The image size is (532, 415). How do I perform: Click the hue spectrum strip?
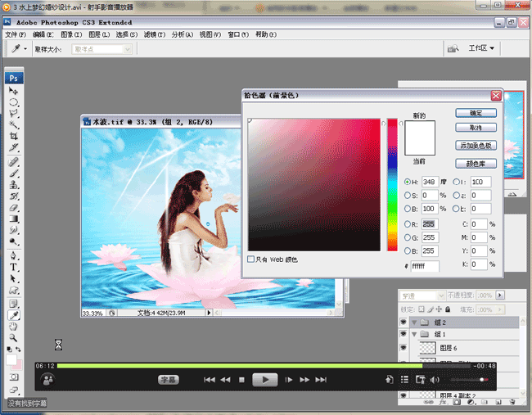[392, 185]
